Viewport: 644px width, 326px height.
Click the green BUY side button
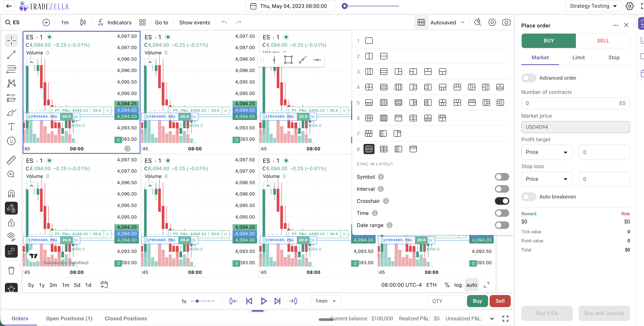coord(548,41)
